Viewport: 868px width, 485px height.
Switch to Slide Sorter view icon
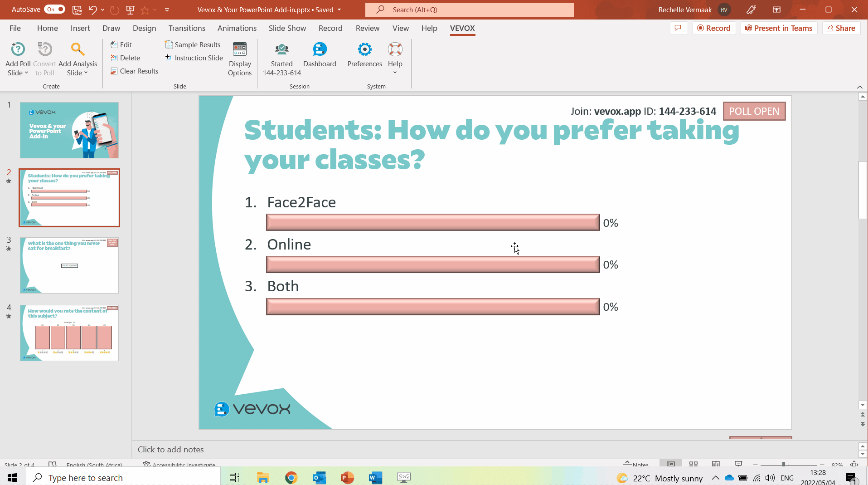pyautogui.click(x=693, y=464)
